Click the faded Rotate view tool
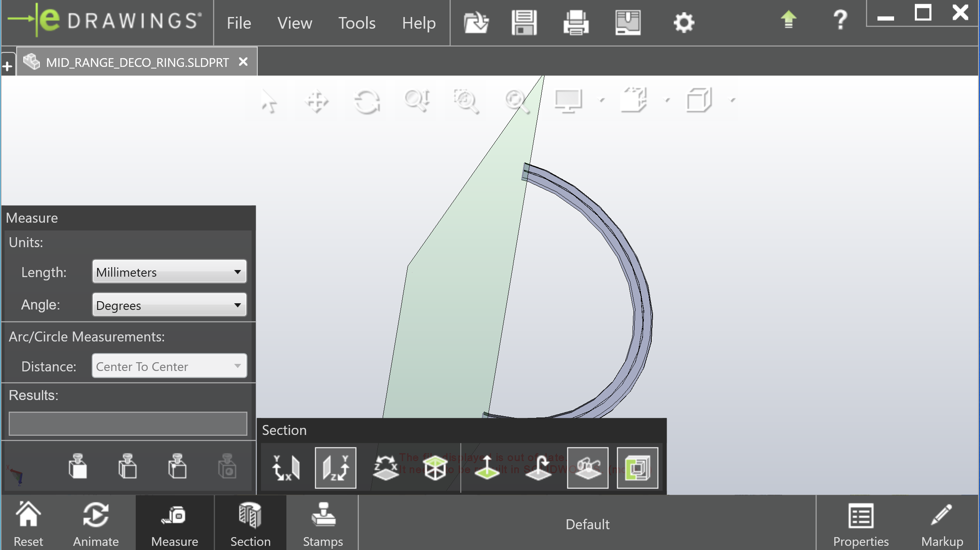Screen dimensions: 980x550 click(x=367, y=101)
